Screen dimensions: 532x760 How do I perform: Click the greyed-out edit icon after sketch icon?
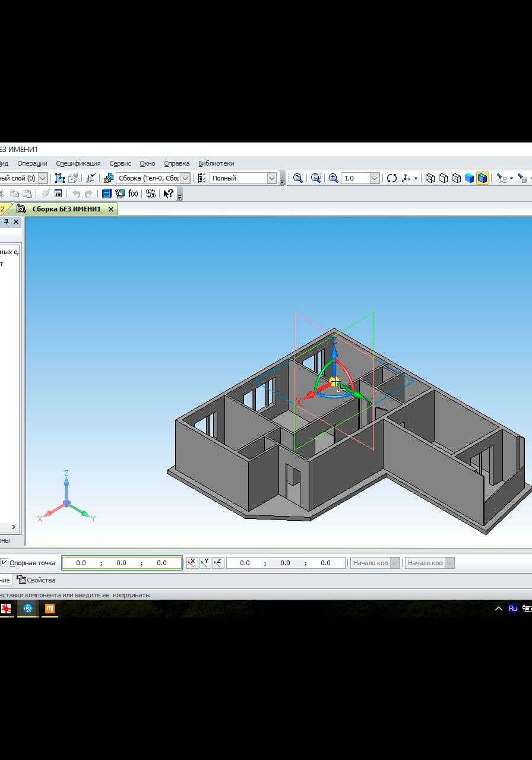[x=73, y=178]
